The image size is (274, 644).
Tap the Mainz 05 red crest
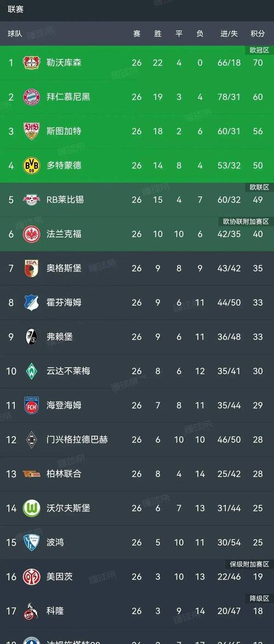[31, 577]
